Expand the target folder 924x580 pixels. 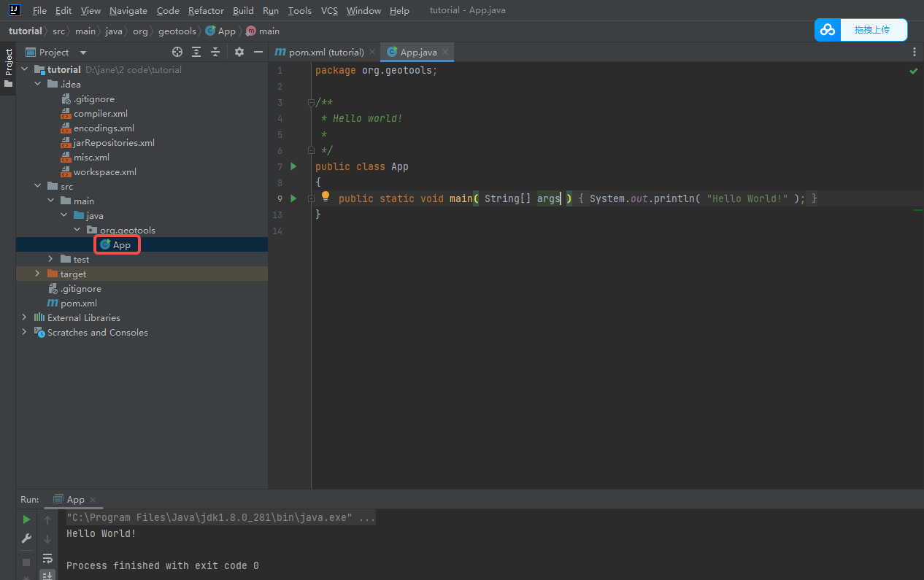pyautogui.click(x=38, y=274)
